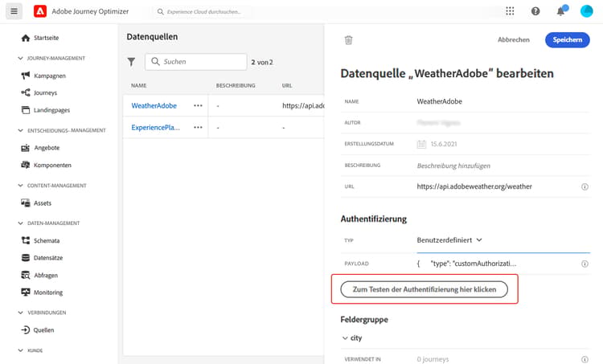Open the WeatherAdobe row more-actions dots
603x364 pixels.
pyautogui.click(x=198, y=106)
